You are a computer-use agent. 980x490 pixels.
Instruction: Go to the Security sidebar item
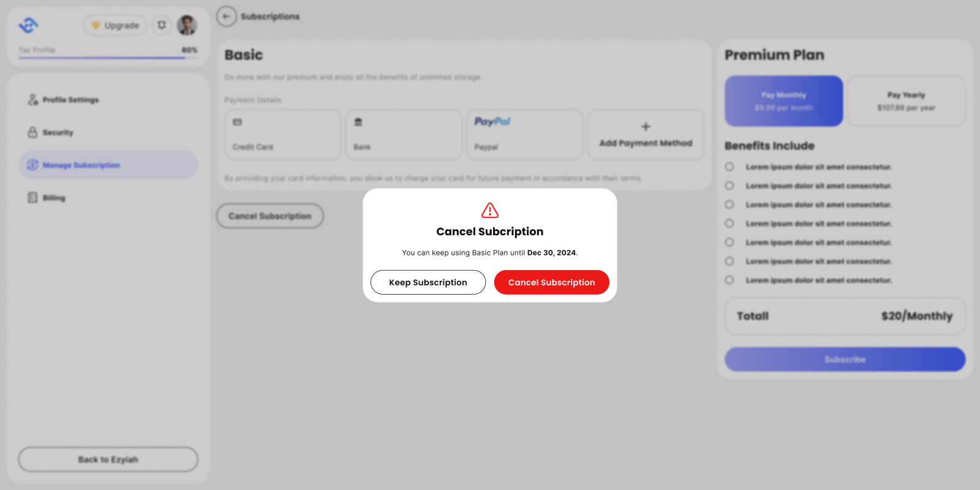tap(58, 132)
